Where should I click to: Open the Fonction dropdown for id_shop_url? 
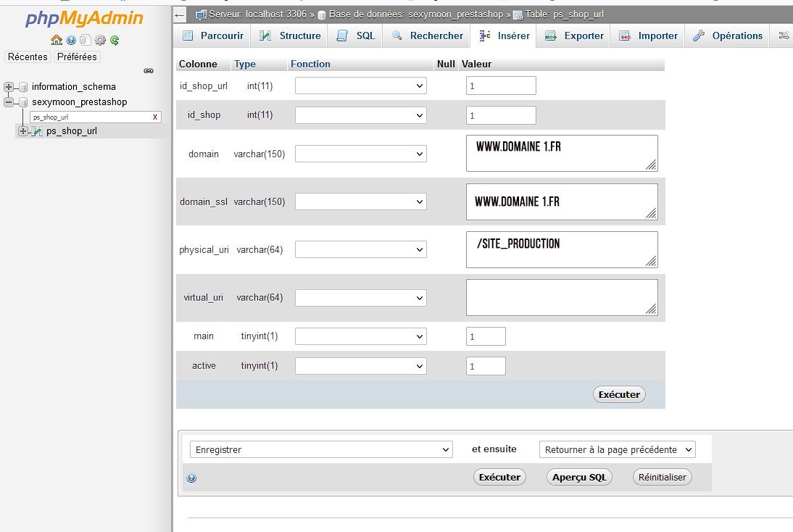[x=360, y=86]
